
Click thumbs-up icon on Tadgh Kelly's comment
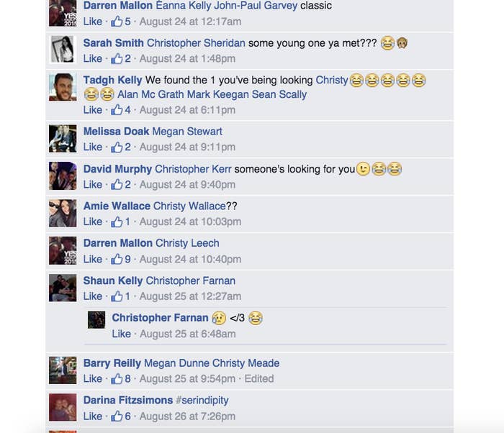(x=117, y=110)
